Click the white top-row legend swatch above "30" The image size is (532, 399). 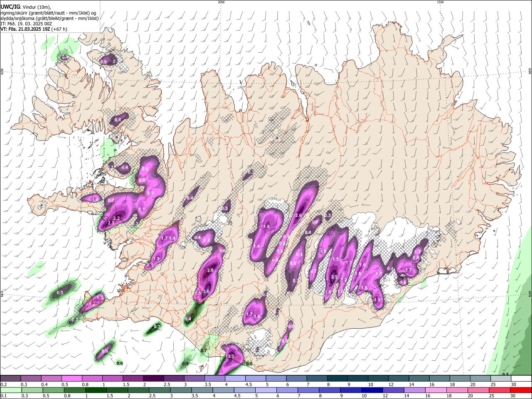pyautogui.click(x=521, y=378)
